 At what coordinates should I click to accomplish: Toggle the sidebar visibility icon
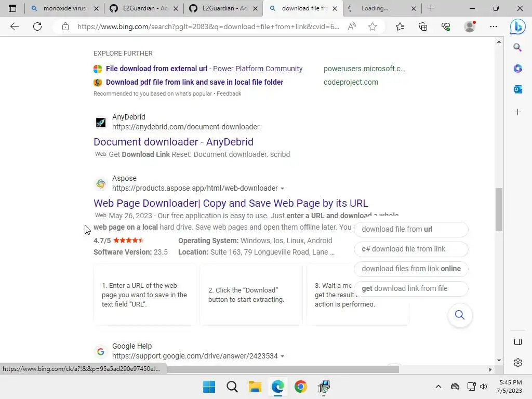(x=518, y=342)
